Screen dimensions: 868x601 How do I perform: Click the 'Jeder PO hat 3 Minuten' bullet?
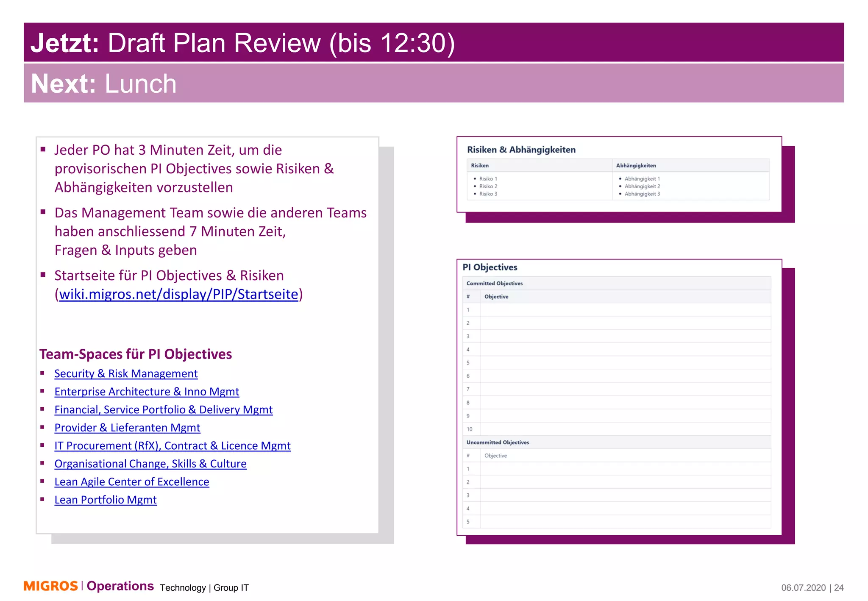194,169
